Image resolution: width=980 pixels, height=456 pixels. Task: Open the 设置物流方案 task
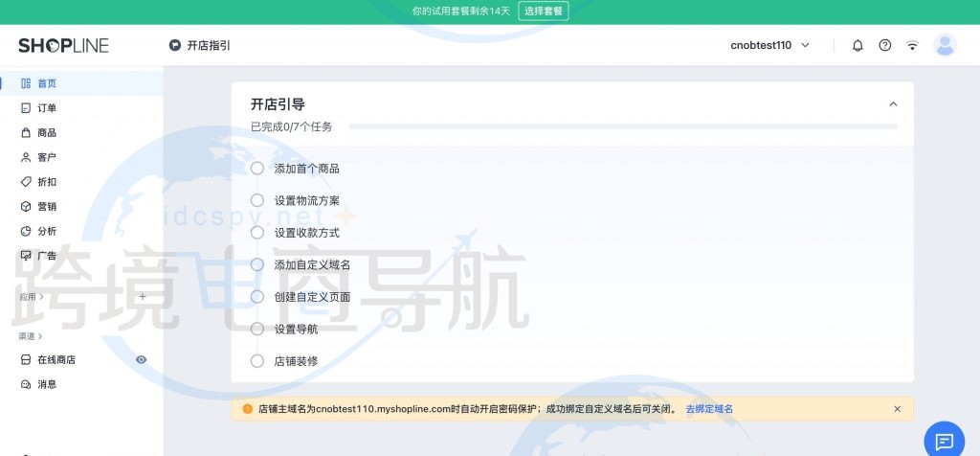(x=307, y=201)
